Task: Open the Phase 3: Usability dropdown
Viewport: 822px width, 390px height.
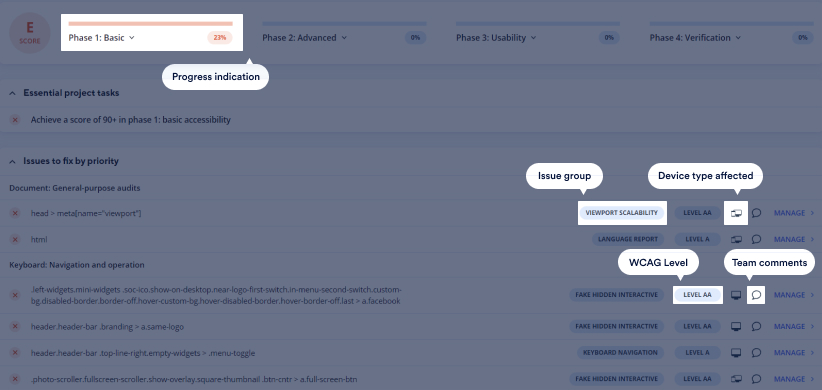Action: coord(496,38)
